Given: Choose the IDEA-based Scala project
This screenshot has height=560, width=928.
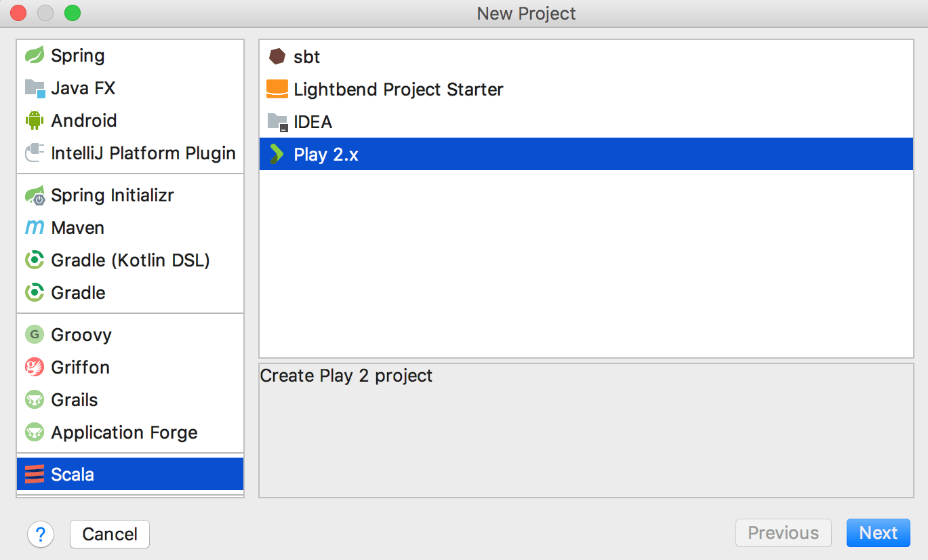Looking at the screenshot, I should pyautogui.click(x=312, y=122).
